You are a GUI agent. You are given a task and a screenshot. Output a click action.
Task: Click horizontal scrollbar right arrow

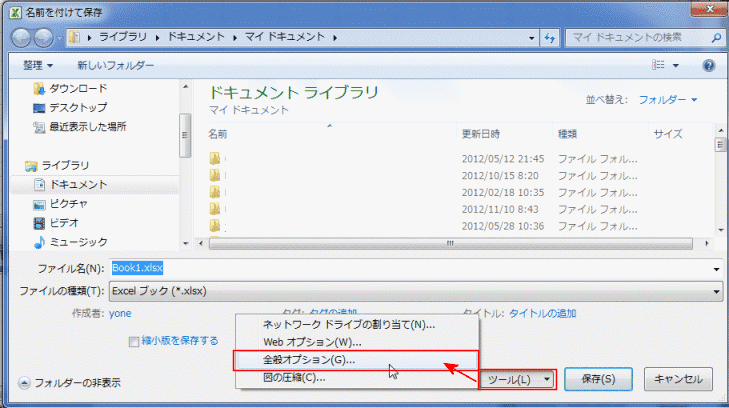coord(707,243)
